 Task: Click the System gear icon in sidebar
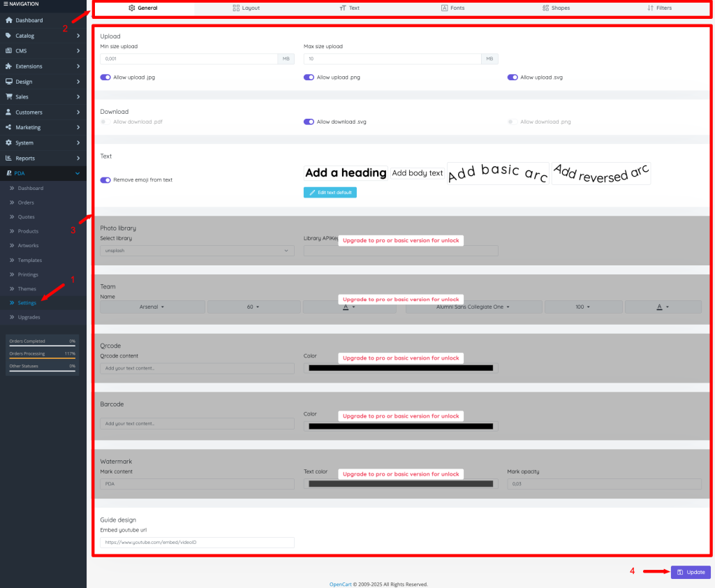[8, 142]
